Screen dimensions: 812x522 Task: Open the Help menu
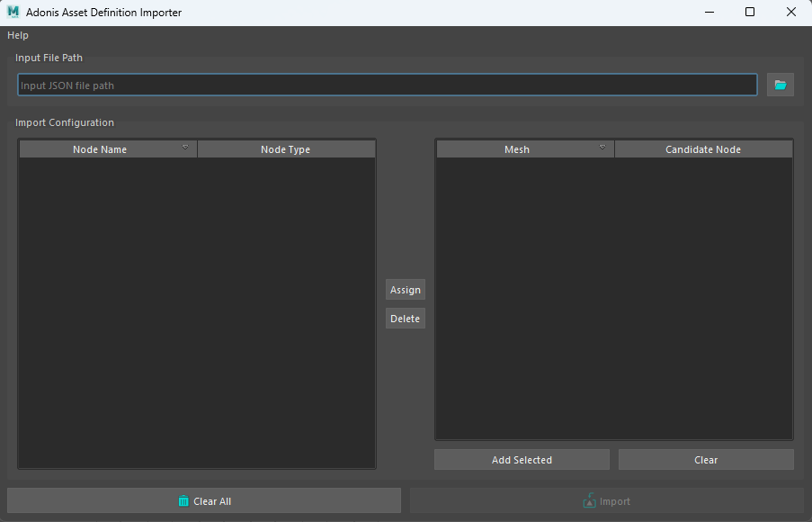[x=18, y=35]
